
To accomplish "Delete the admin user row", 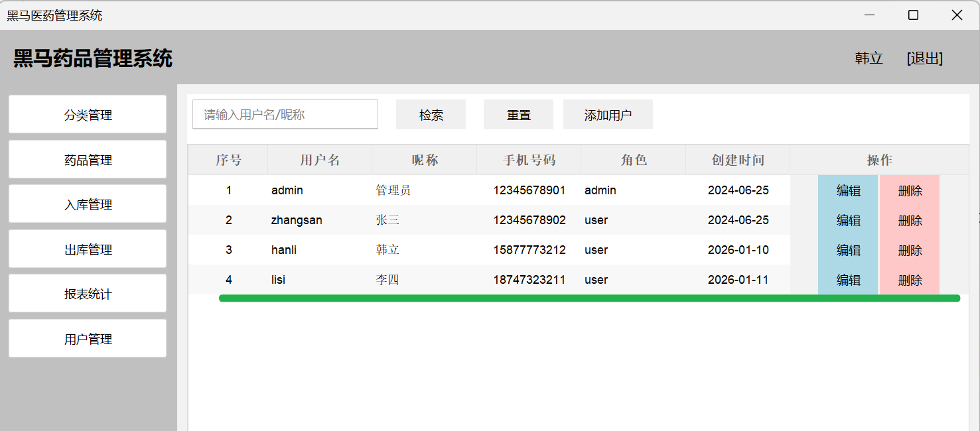I will (910, 190).
